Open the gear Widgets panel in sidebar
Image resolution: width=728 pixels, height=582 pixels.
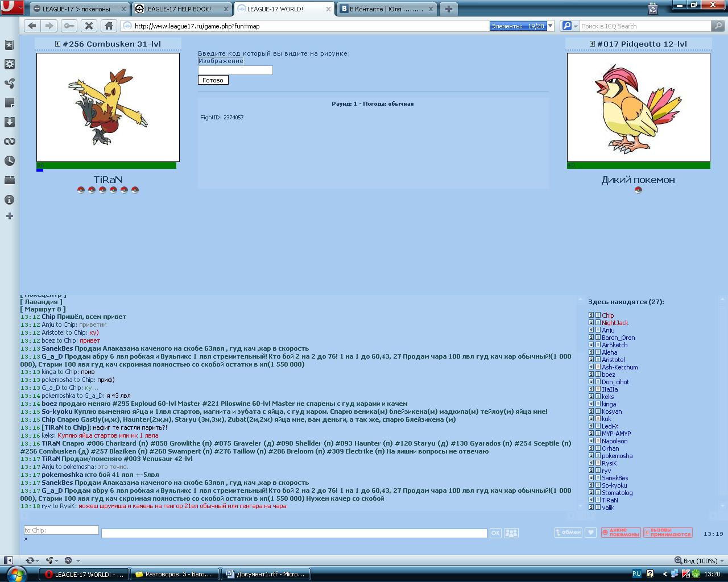pos(9,64)
